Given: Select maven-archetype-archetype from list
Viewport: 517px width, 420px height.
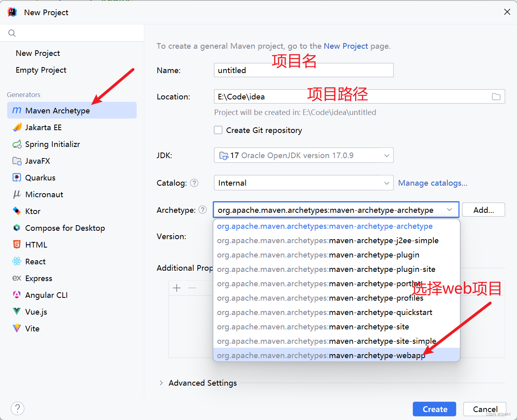Looking at the screenshot, I should pyautogui.click(x=336, y=226).
